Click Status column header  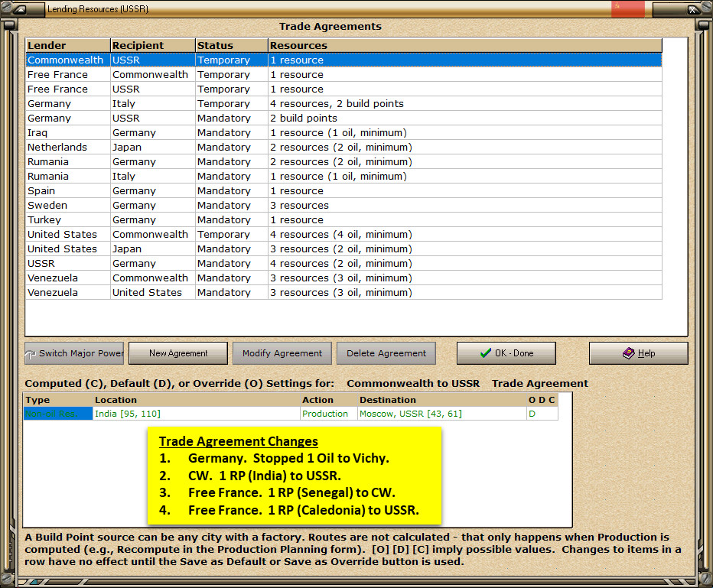[232, 45]
